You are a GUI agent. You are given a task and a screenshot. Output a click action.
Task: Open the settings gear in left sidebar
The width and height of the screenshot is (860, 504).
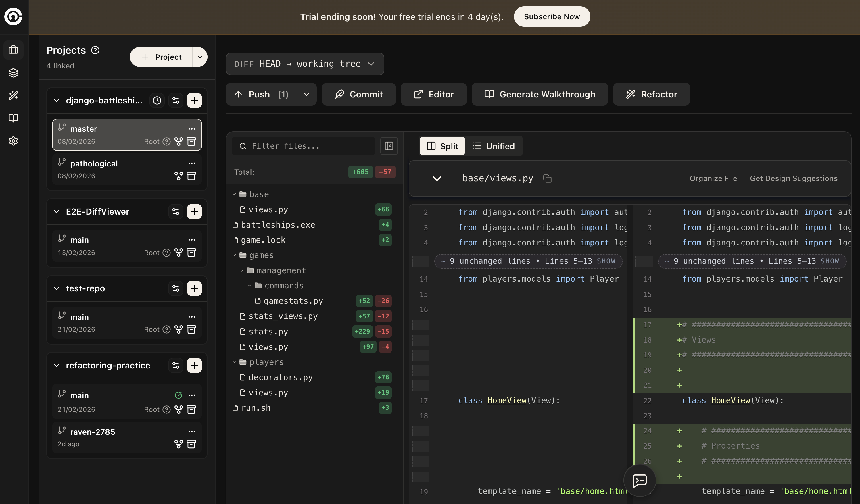(13, 141)
